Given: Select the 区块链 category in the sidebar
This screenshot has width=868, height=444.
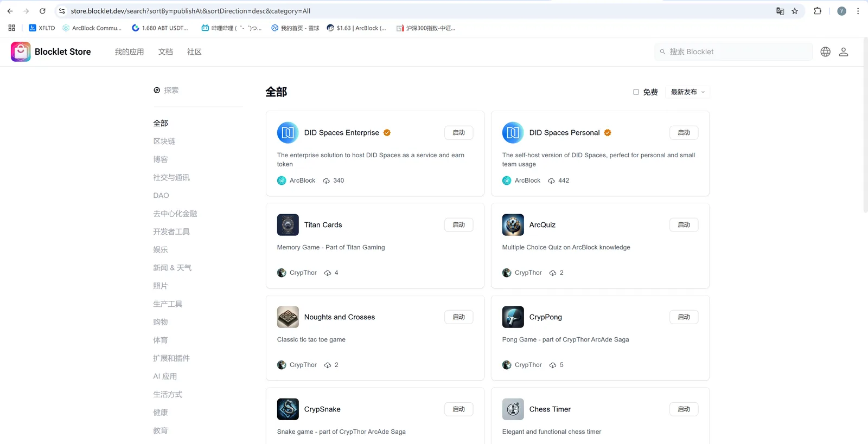Looking at the screenshot, I should [164, 141].
